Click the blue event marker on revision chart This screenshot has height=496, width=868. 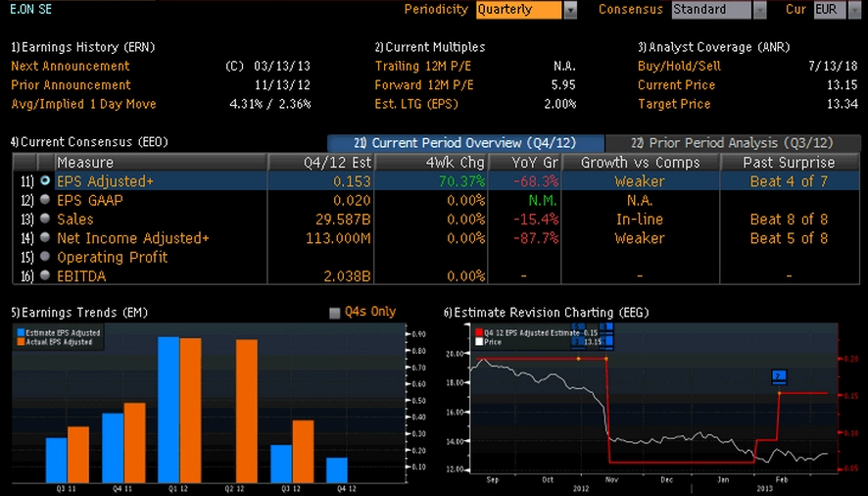click(x=779, y=376)
